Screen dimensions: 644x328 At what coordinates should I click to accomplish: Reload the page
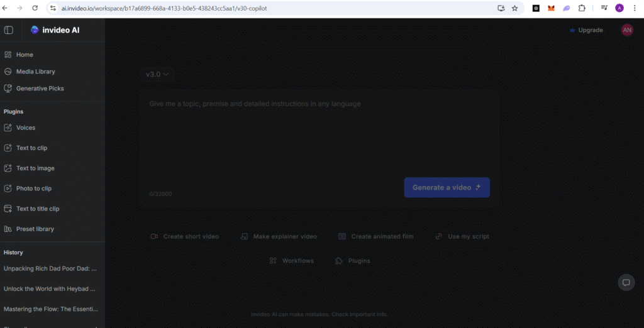point(35,8)
